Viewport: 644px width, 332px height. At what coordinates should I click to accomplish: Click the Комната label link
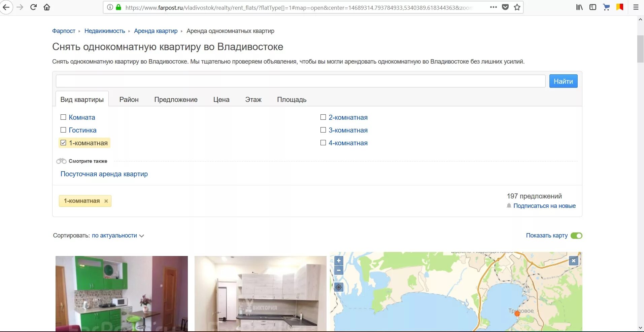point(82,117)
